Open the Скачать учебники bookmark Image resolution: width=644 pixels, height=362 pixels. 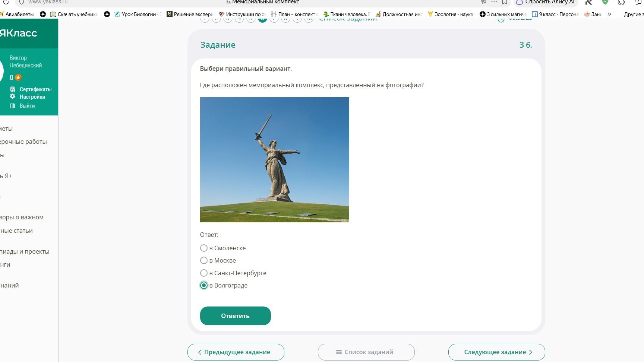[x=73, y=14]
